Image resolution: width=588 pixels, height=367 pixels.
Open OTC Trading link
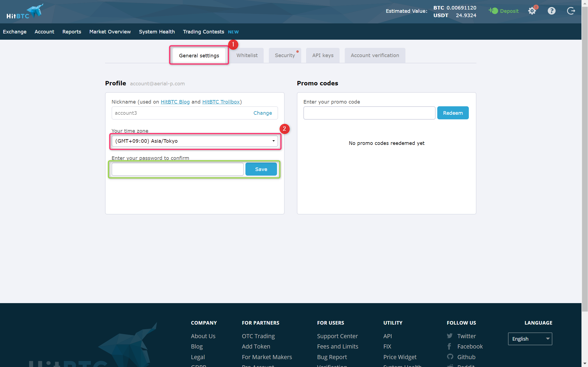tap(258, 336)
